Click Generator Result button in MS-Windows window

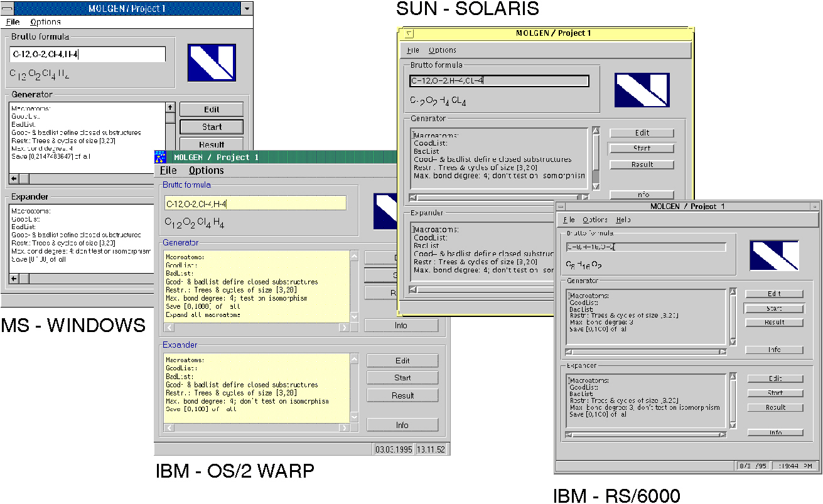212,144
